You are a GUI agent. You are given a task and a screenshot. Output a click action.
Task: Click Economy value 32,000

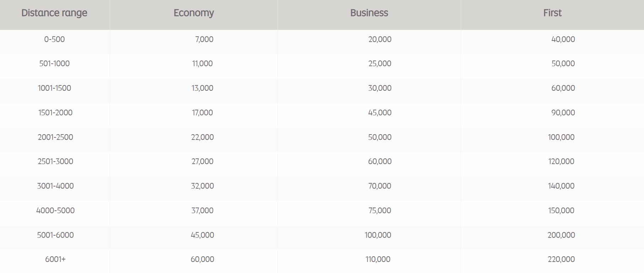pos(202,186)
